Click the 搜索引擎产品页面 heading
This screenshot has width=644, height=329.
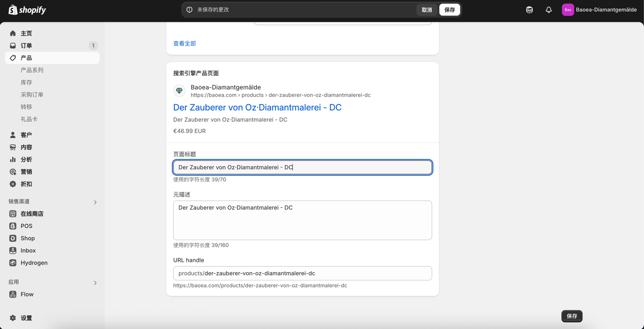(x=196, y=73)
